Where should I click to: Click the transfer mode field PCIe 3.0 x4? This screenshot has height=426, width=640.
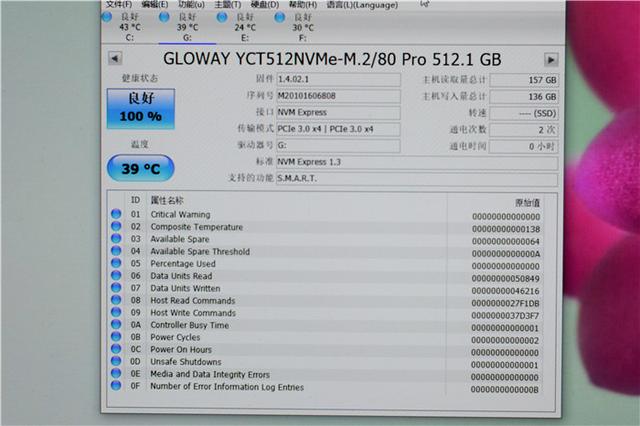[338, 129]
